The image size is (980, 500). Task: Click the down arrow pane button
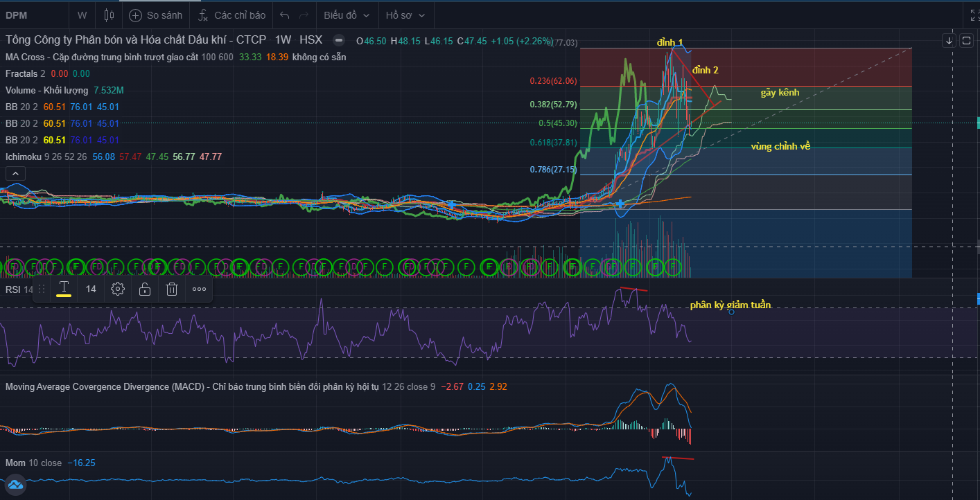tap(949, 41)
